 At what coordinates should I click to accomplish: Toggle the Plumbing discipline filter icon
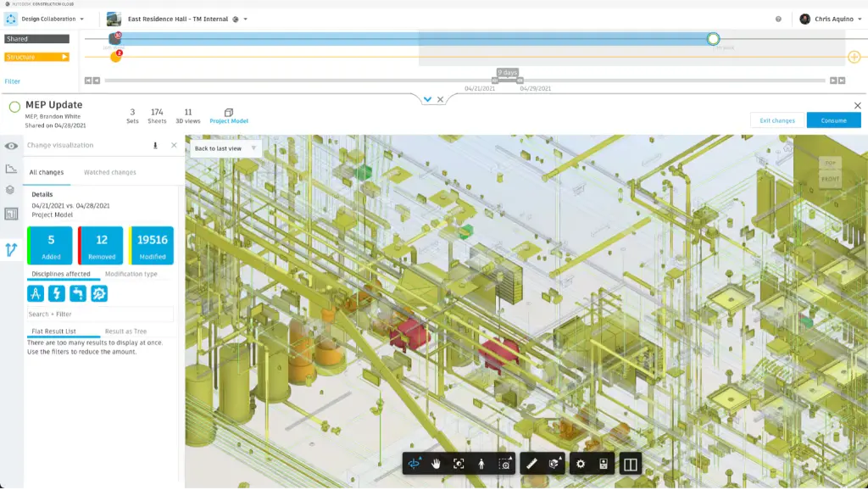click(x=78, y=293)
